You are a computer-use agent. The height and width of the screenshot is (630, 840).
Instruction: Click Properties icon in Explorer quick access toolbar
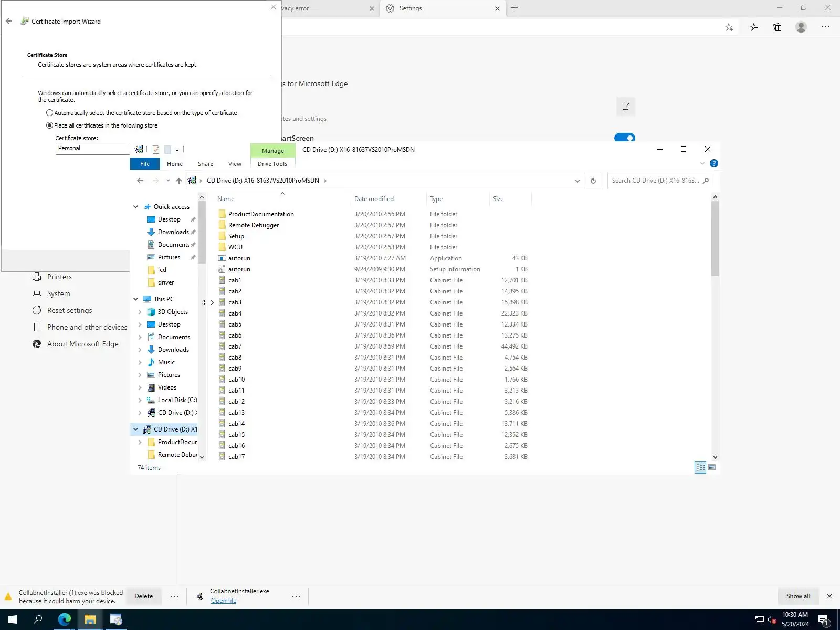pos(156,150)
